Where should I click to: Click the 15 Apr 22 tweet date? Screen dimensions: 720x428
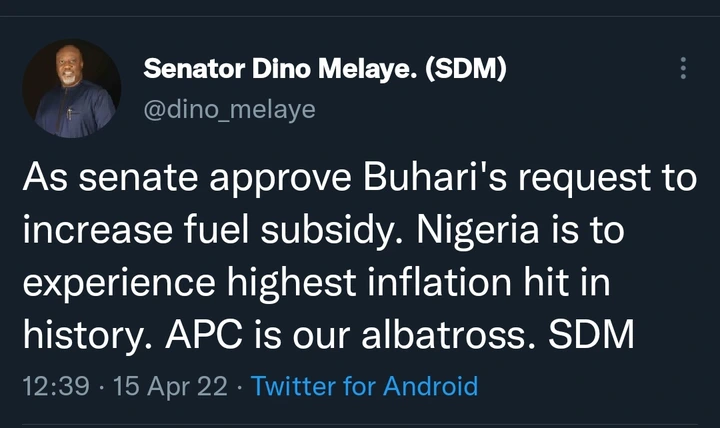[157, 386]
